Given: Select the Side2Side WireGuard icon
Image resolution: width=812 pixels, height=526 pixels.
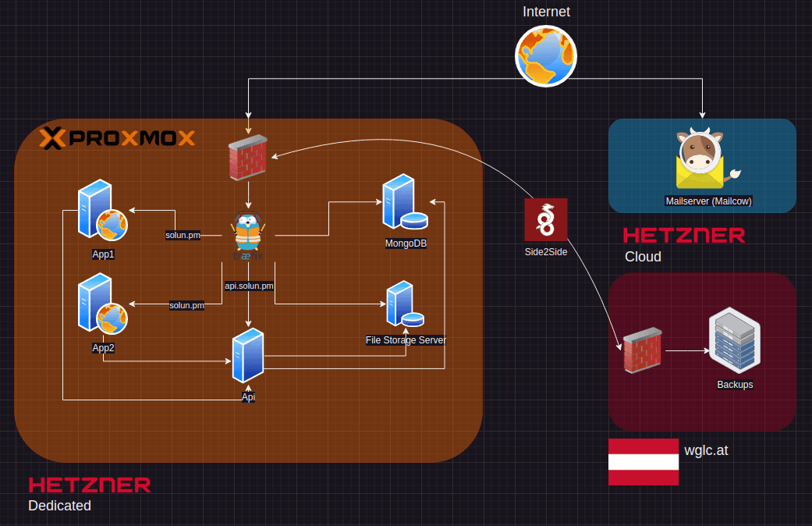Looking at the screenshot, I should point(546,220).
